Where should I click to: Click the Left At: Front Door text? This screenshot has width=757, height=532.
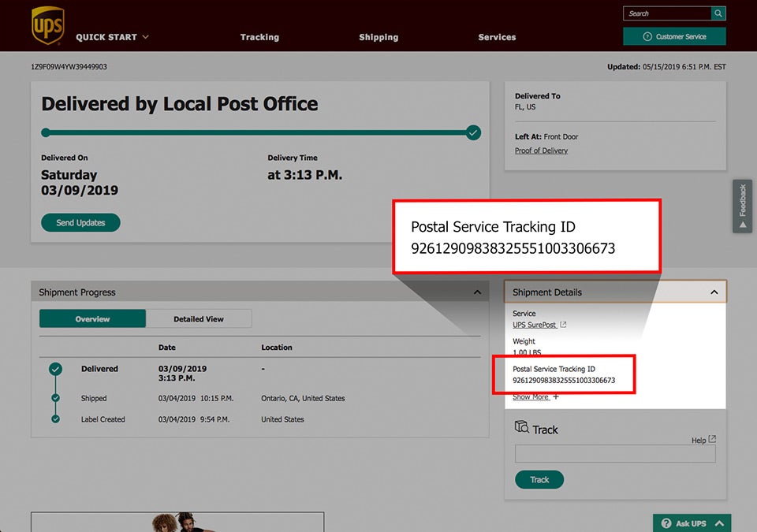pos(546,136)
